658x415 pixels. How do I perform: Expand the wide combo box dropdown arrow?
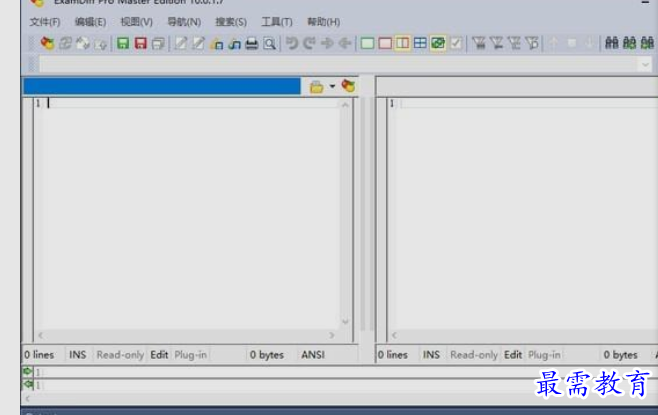(x=645, y=65)
